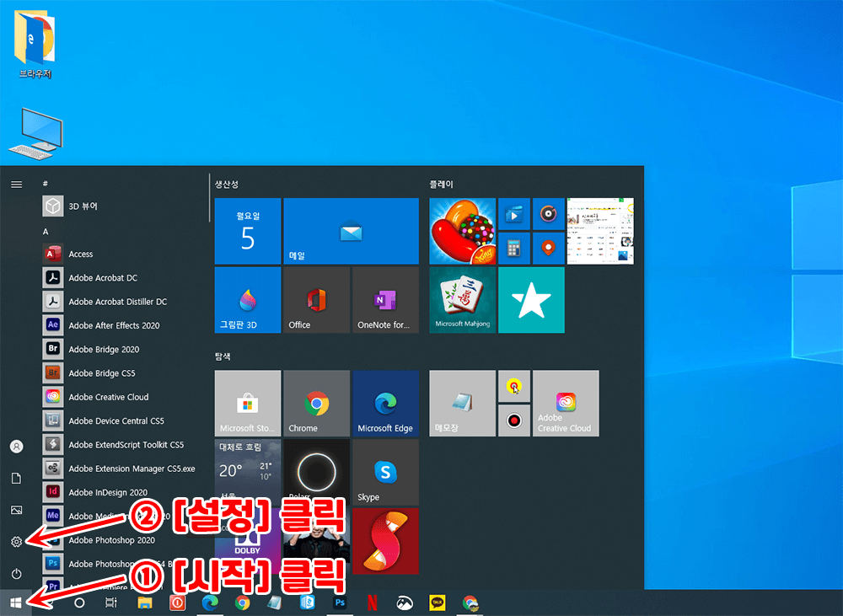Open File Explorer on taskbar
Viewport: 843px width, 616px height.
(x=144, y=603)
